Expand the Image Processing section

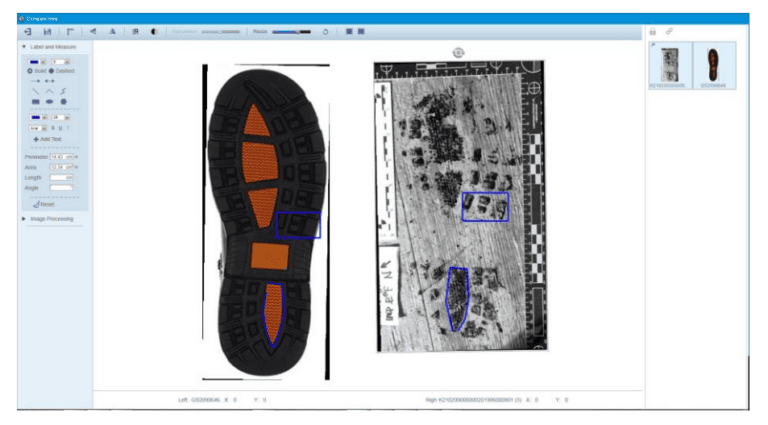(24, 219)
